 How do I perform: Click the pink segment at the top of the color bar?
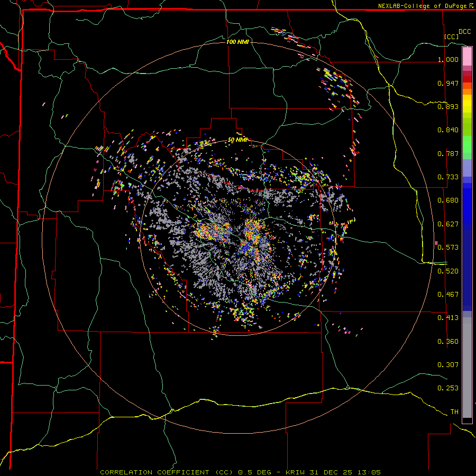tap(467, 56)
